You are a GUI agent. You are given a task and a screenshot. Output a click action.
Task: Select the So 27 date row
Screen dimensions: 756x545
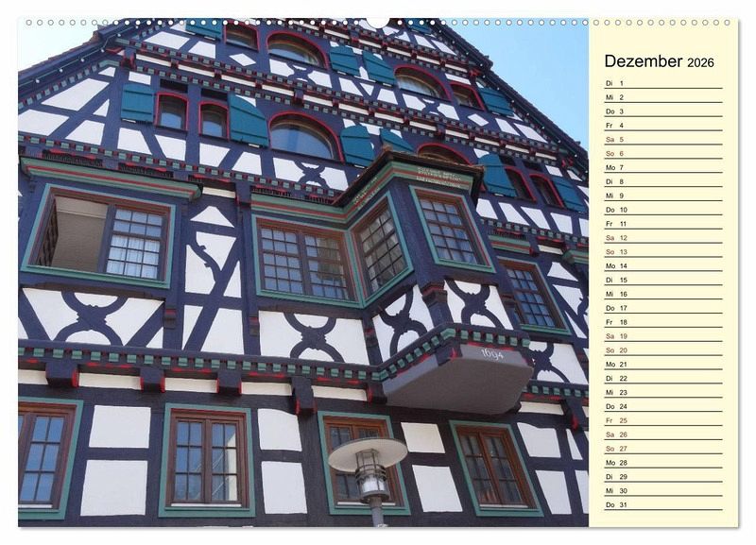(663, 449)
